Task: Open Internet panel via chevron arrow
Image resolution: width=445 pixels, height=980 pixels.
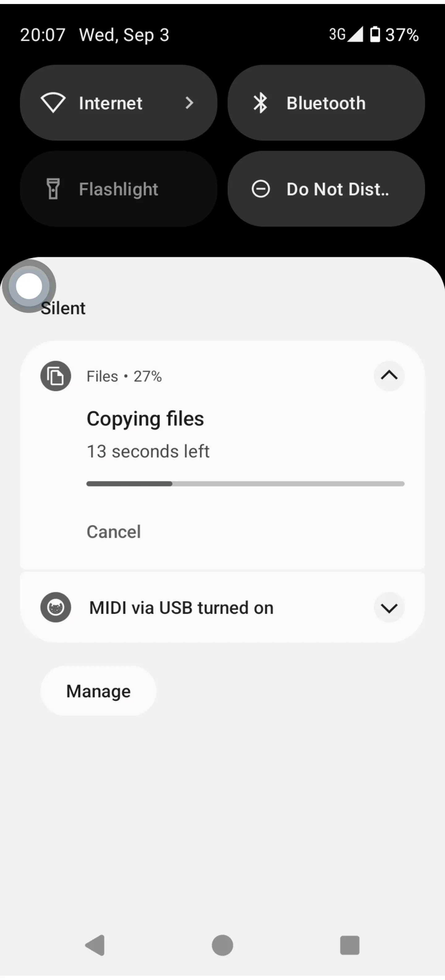Action: [x=189, y=103]
